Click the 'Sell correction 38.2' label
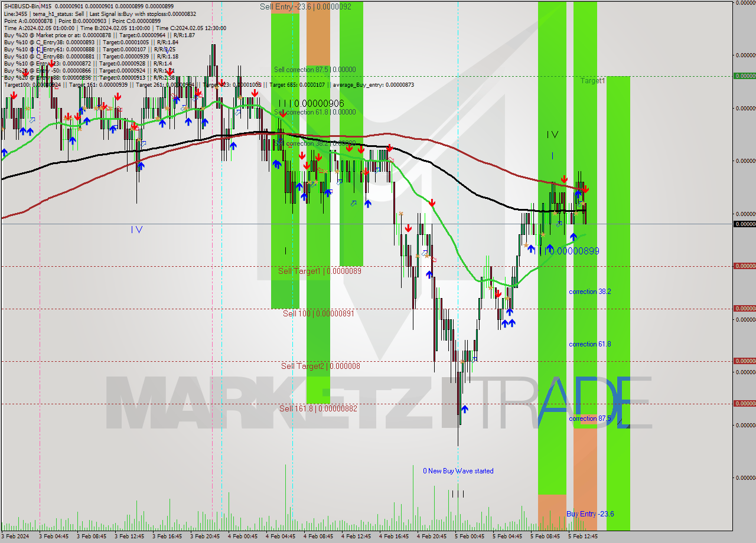The width and height of the screenshot is (756, 543). tap(315, 143)
